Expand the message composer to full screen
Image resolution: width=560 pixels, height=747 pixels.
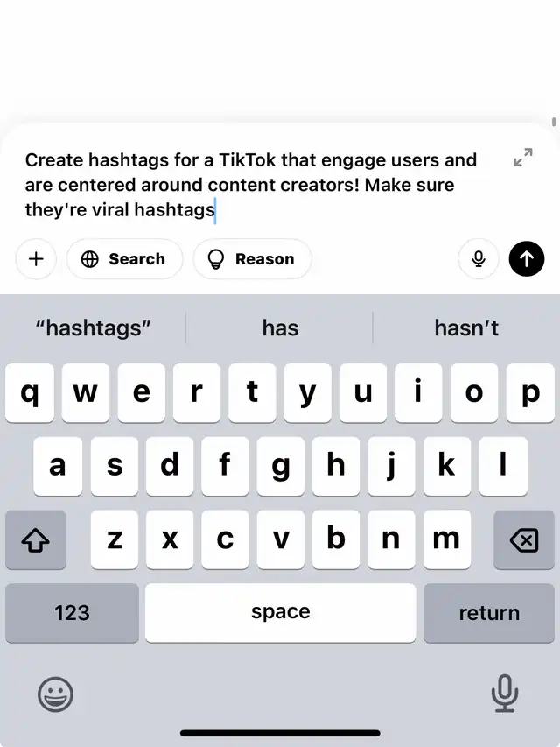523,159
